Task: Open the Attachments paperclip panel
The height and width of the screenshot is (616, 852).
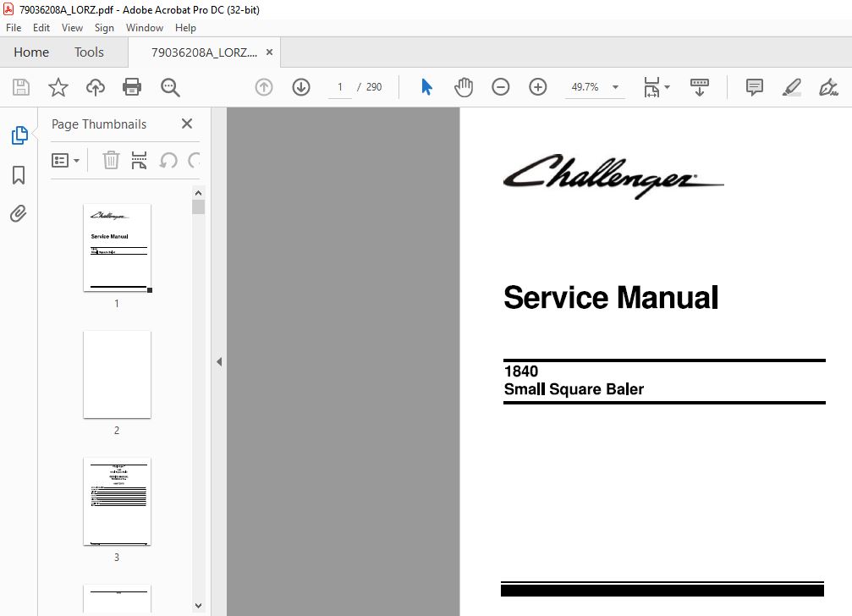Action: (19, 214)
